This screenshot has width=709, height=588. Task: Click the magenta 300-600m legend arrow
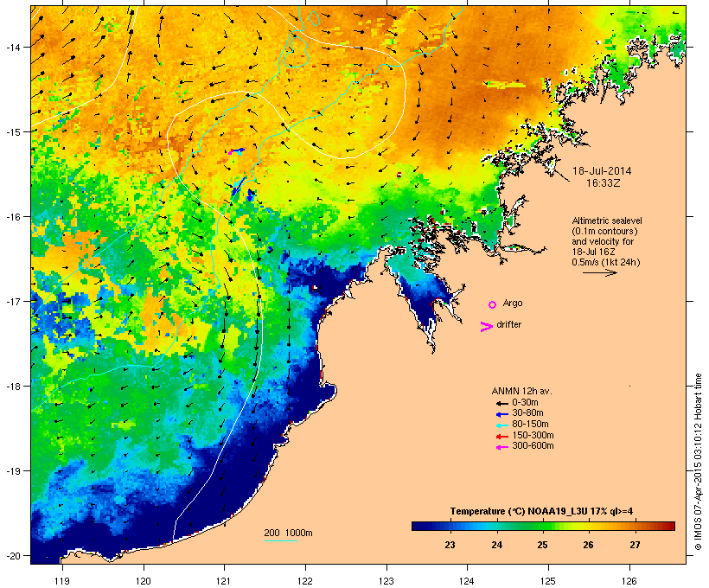[x=501, y=447]
